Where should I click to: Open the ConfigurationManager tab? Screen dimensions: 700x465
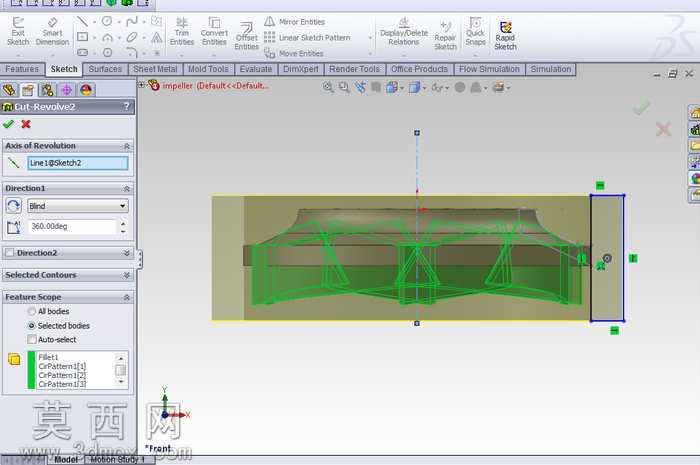pos(47,90)
